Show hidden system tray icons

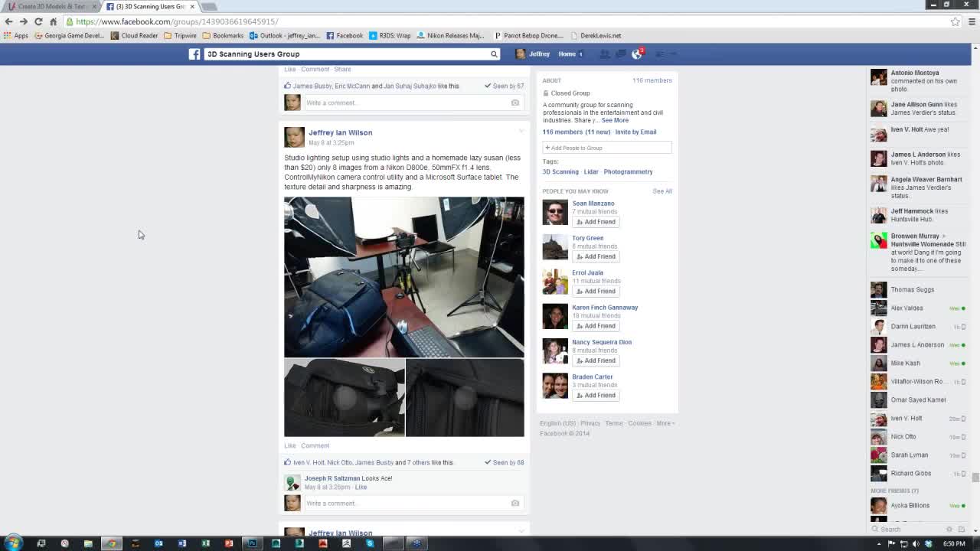tap(879, 544)
